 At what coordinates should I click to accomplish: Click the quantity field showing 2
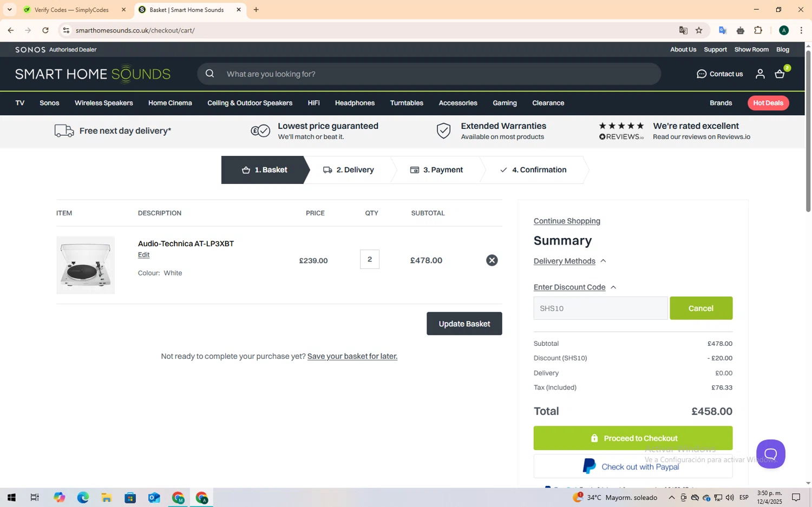pos(370,259)
